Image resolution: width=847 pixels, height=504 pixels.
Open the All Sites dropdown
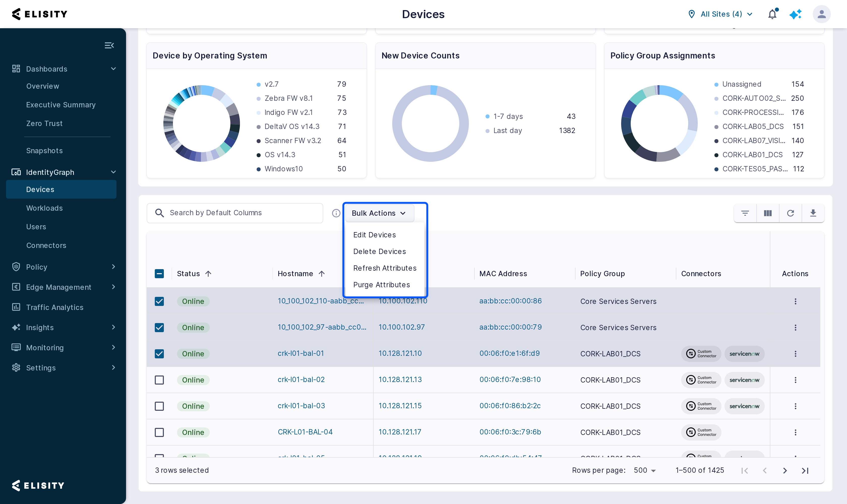721,14
